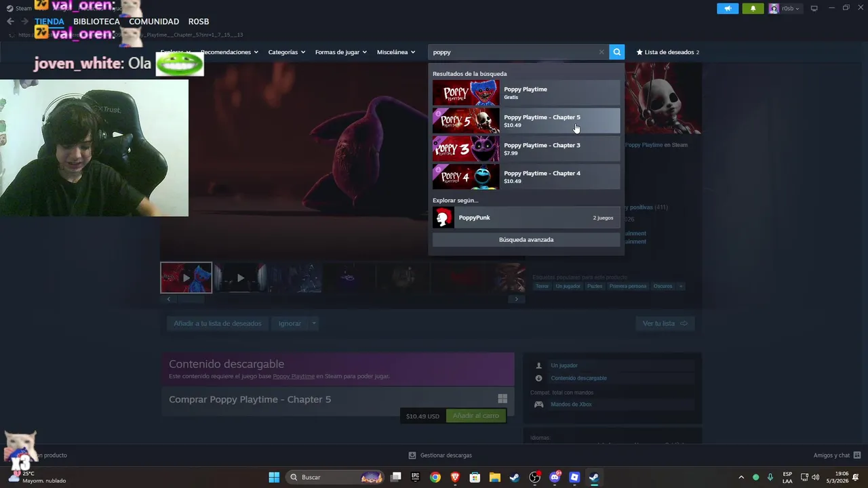Open the COMUNIDAD tab
868x488 pixels.
click(x=154, y=21)
